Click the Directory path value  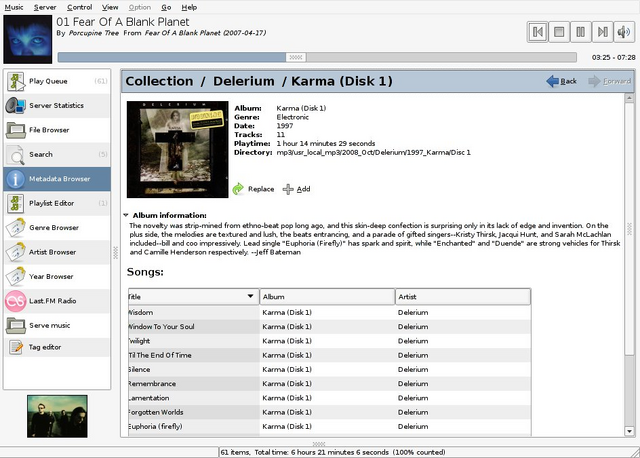373,153
